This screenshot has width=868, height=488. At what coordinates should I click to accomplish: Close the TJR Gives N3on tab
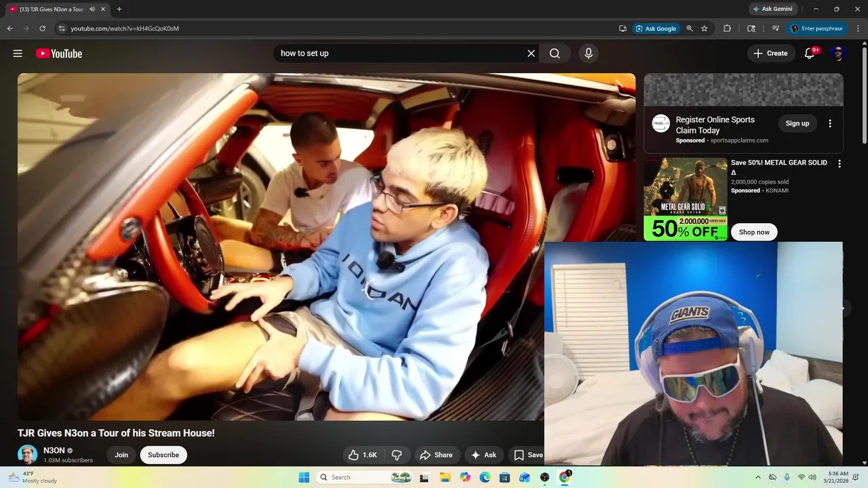coord(103,9)
